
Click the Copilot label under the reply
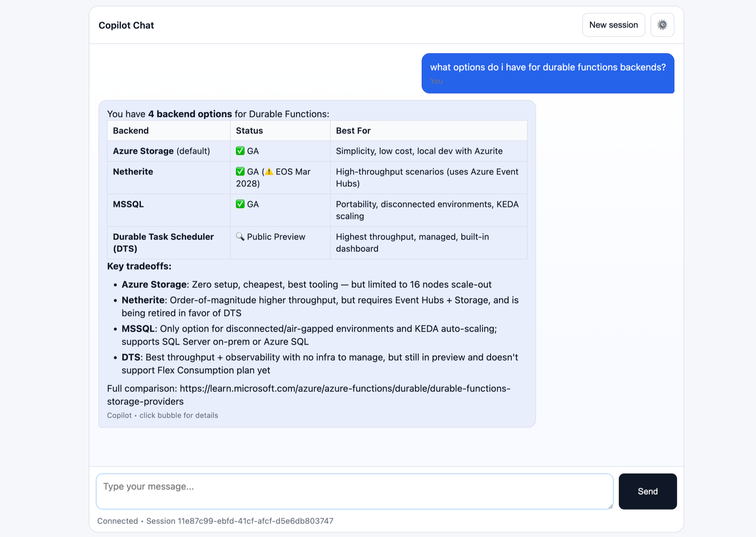(x=119, y=415)
